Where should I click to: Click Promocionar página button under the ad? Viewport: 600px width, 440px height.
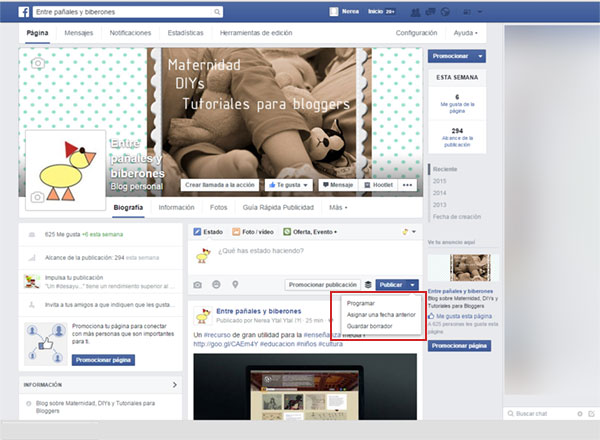click(459, 346)
